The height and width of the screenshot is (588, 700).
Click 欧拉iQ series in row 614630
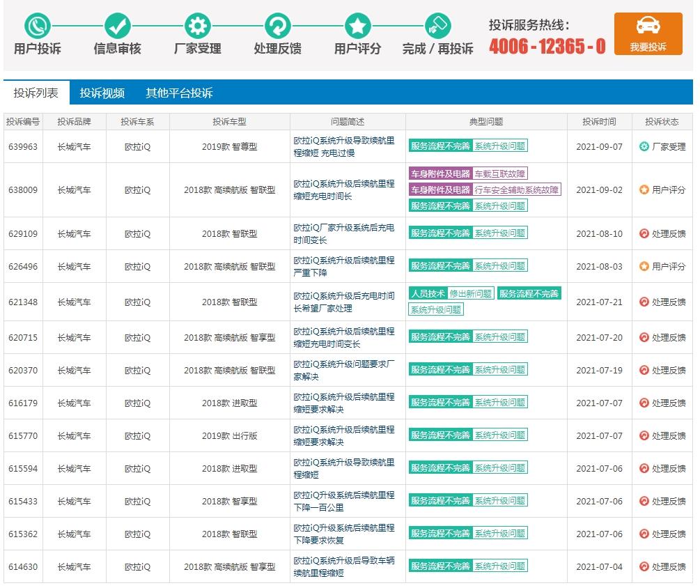pos(137,566)
